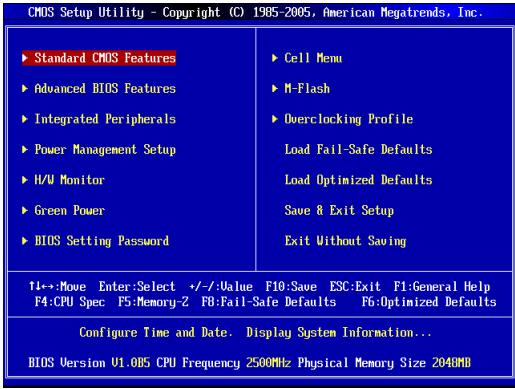This screenshot has height=389, width=515.
Task: Click the arrow beside Green Power
Action: [x=25, y=210]
